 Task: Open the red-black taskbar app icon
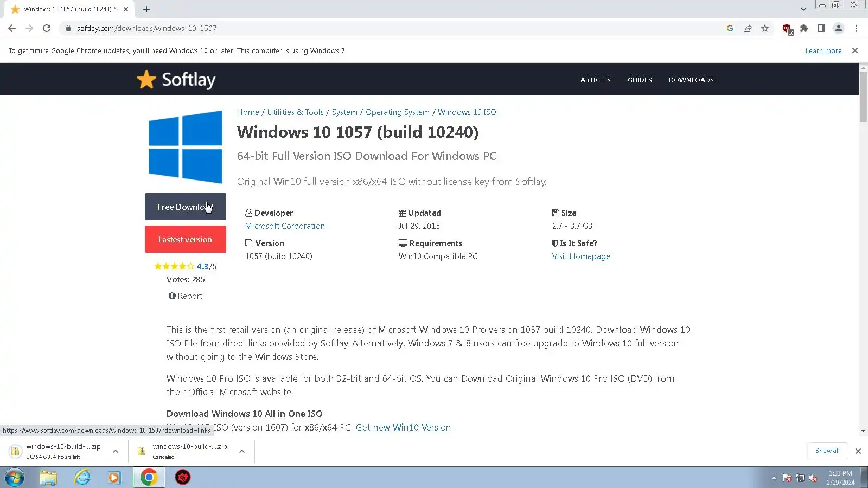pyautogui.click(x=183, y=478)
